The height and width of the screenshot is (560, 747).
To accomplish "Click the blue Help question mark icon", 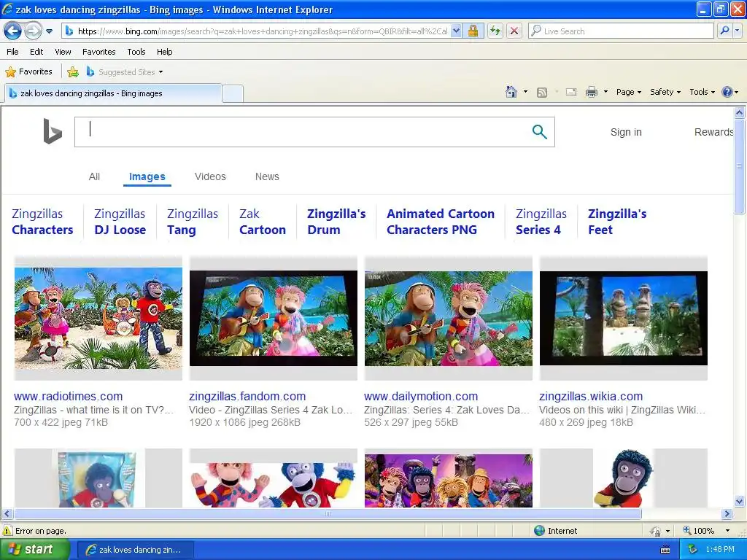I will (x=727, y=92).
